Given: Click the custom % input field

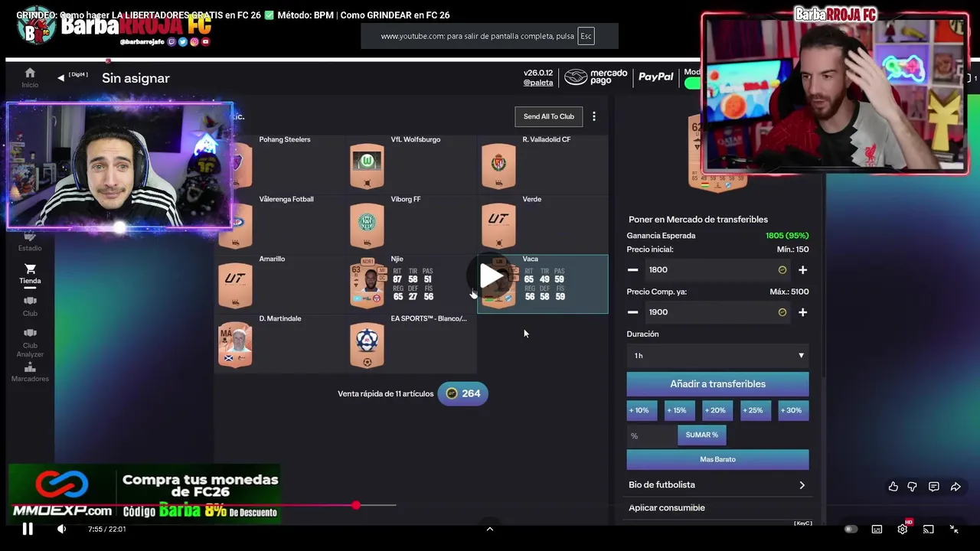Looking at the screenshot, I should (x=652, y=435).
